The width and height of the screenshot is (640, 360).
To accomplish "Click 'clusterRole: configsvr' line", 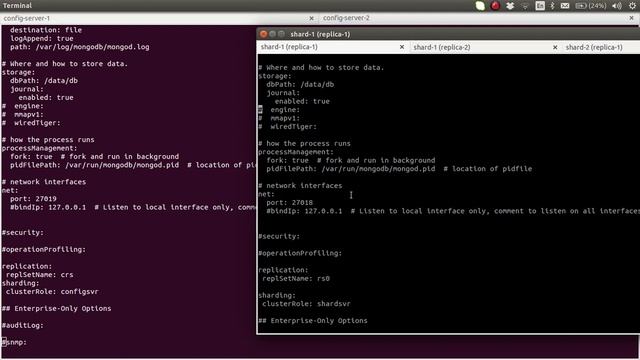I will [x=52, y=291].
